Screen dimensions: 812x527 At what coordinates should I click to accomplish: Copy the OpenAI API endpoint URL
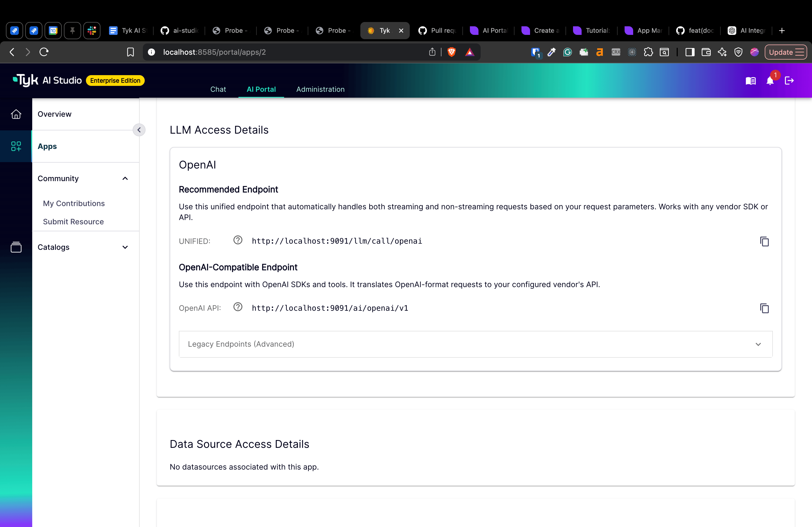tap(764, 308)
